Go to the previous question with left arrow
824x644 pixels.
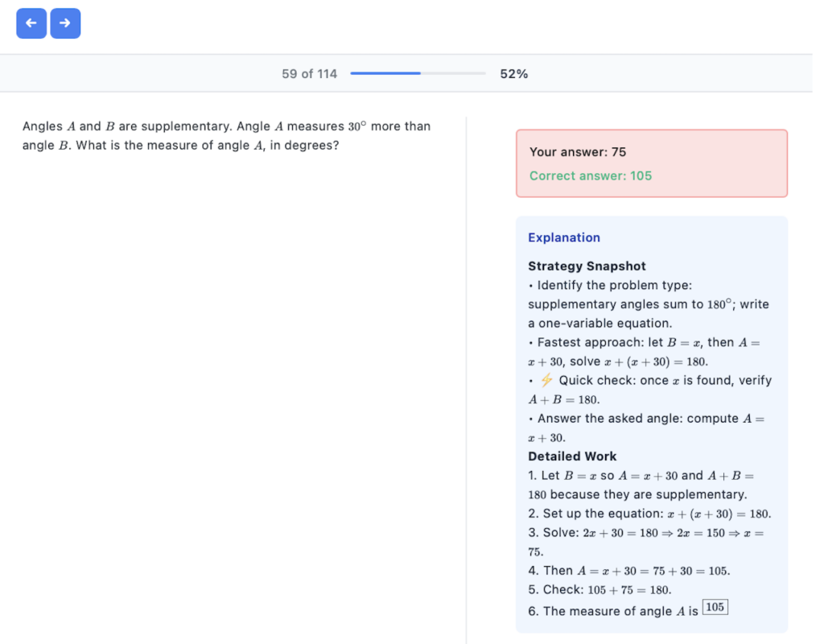pos(31,23)
